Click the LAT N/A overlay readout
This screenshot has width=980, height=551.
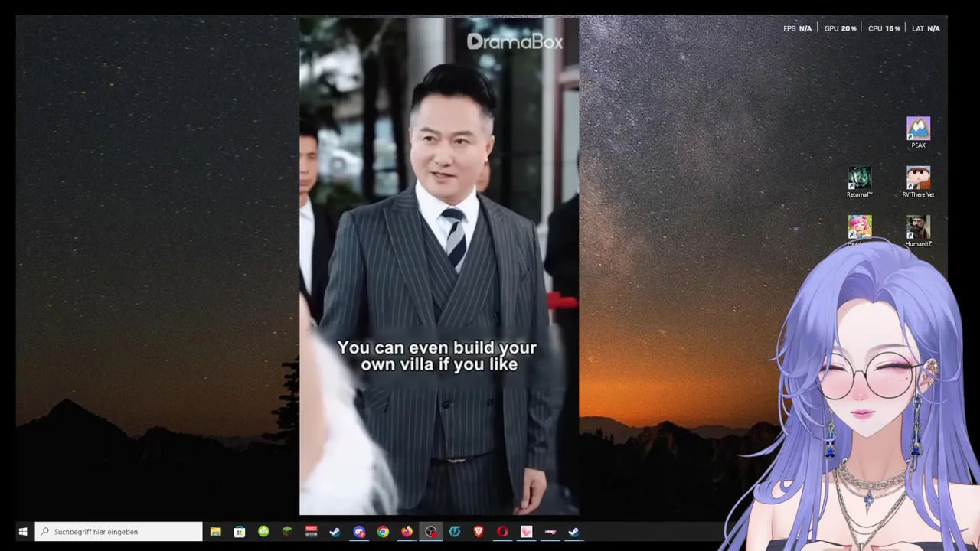coord(926,28)
